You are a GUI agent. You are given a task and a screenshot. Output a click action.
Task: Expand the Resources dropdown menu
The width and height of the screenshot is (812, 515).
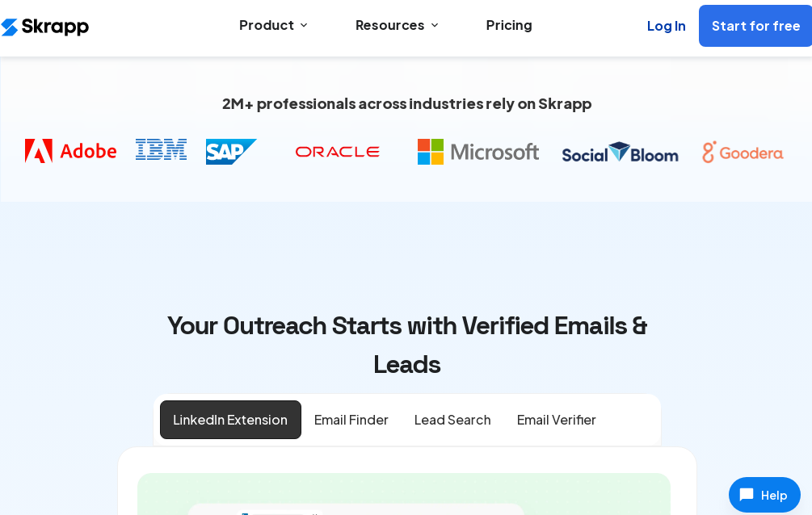click(397, 25)
